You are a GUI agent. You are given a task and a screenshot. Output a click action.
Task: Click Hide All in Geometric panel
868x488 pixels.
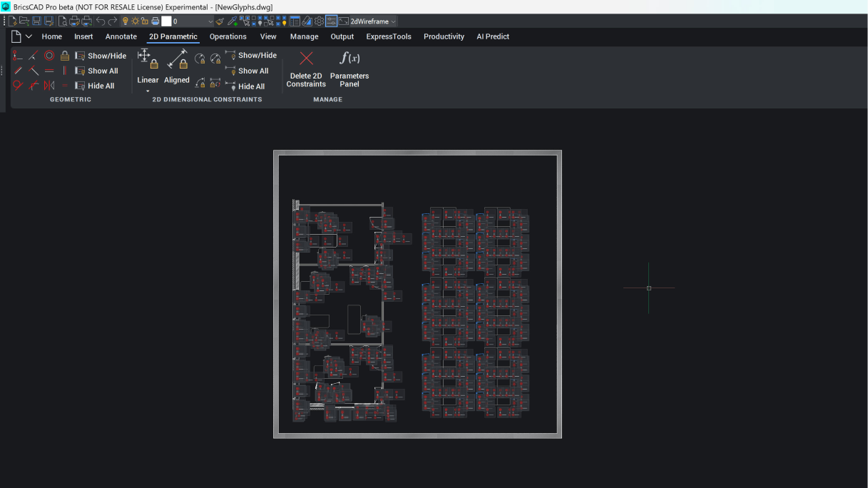(x=95, y=86)
